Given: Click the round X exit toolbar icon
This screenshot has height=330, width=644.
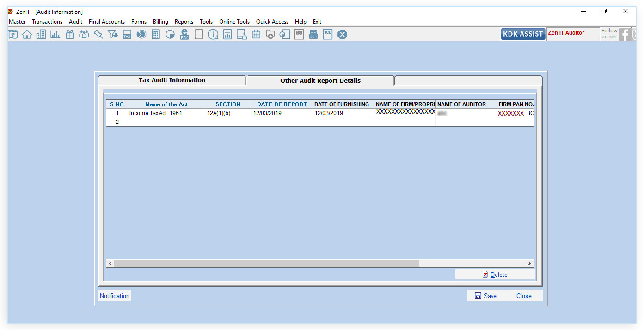Looking at the screenshot, I should click(x=342, y=34).
